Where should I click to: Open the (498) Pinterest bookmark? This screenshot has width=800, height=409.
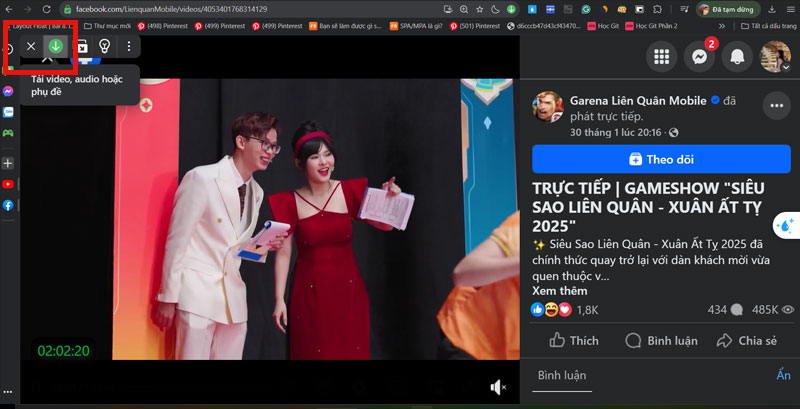tap(162, 26)
